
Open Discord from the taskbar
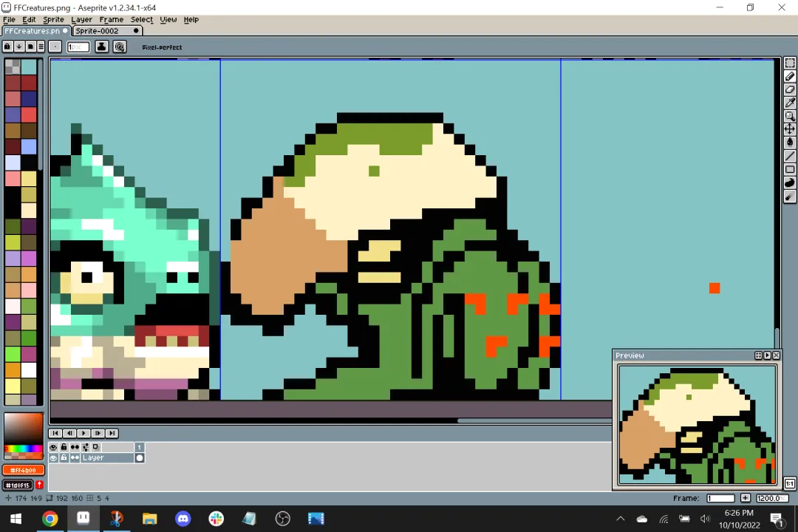click(x=183, y=519)
